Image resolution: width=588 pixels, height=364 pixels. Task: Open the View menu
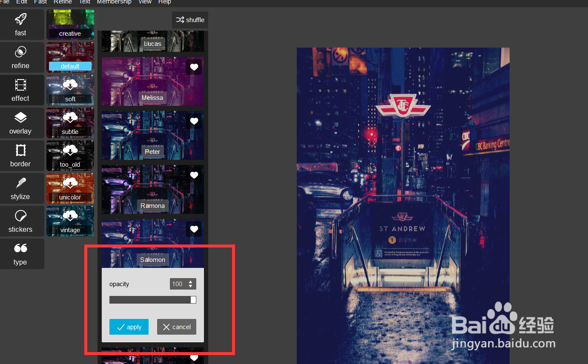tap(145, 2)
